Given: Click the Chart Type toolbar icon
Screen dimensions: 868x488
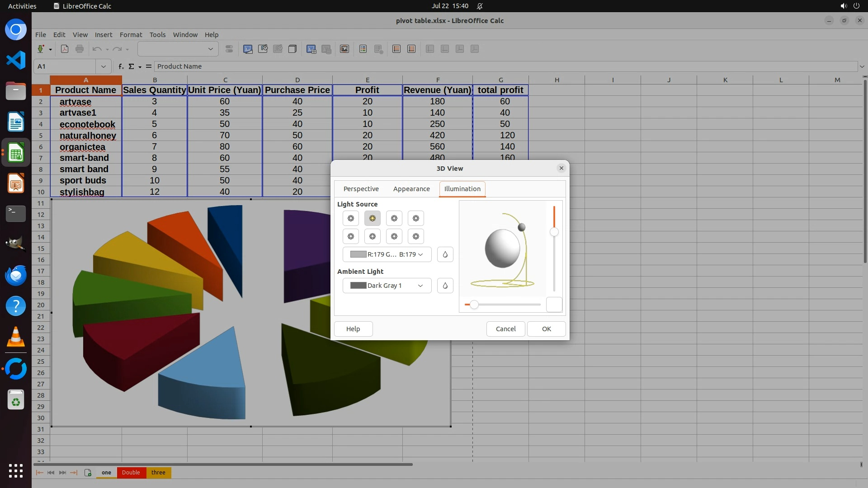Looking at the screenshot, I should (248, 49).
